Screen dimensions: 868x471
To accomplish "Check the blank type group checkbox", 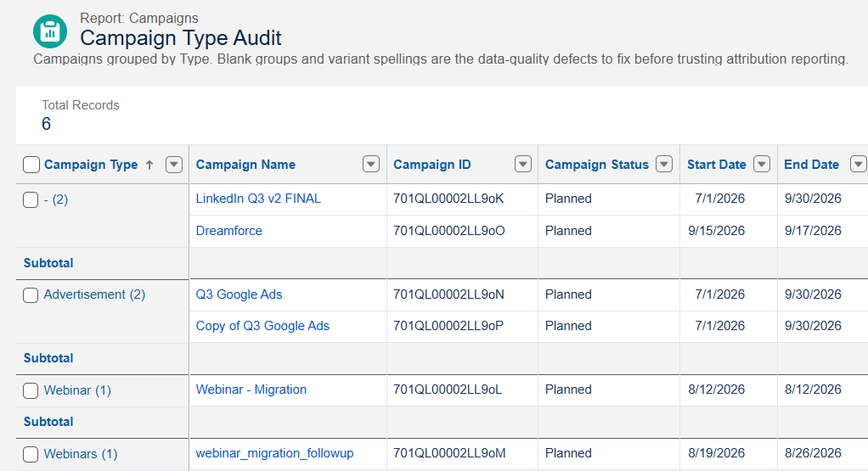I will click(31, 199).
